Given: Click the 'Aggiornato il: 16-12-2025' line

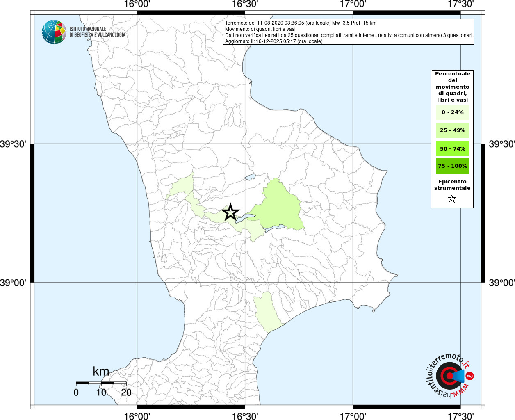Looking at the screenshot, I should [x=274, y=41].
